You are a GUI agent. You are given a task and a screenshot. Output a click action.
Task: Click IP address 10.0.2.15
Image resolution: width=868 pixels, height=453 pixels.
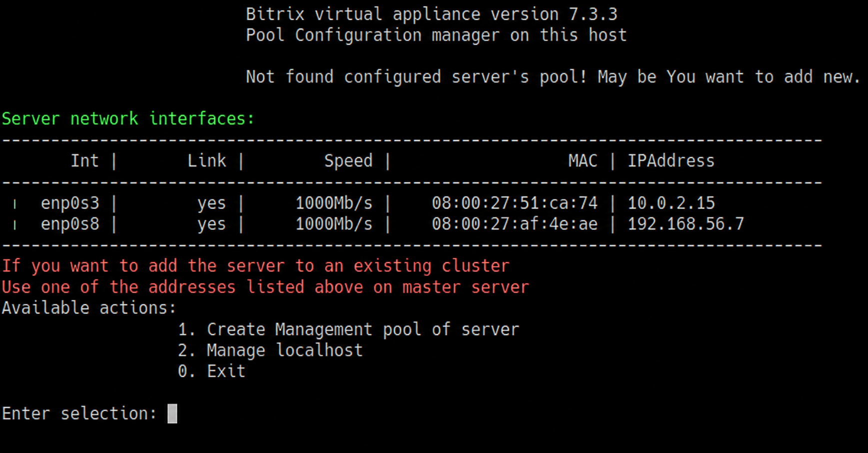[671, 203]
